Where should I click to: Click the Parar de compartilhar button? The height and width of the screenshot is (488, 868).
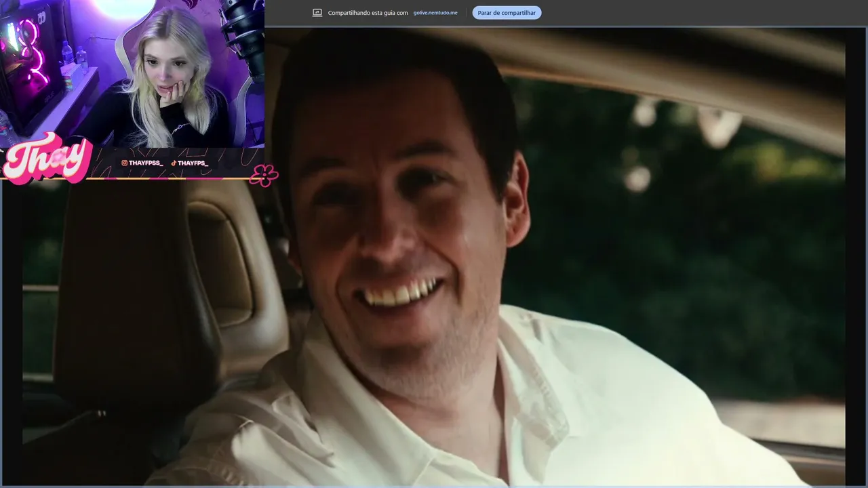[x=507, y=13]
